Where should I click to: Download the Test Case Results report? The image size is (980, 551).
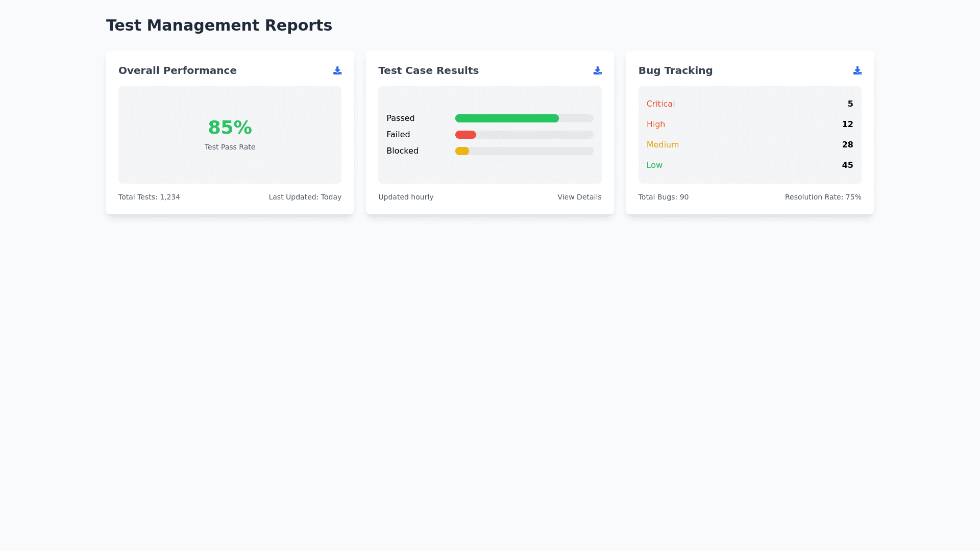pos(597,70)
